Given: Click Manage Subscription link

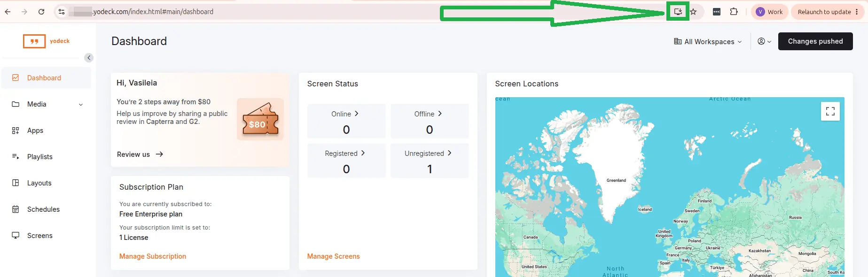Looking at the screenshot, I should click(x=153, y=256).
